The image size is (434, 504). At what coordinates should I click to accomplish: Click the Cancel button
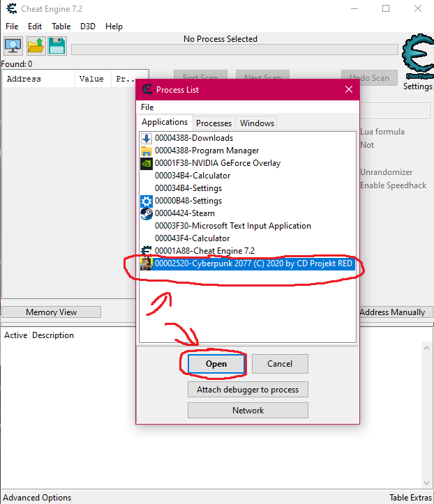(x=280, y=364)
